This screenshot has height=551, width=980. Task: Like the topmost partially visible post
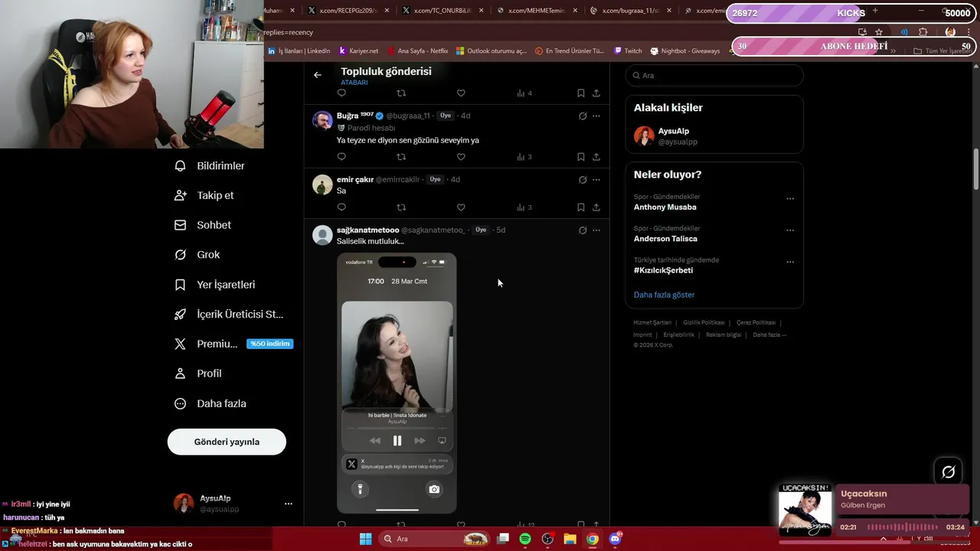tap(461, 93)
